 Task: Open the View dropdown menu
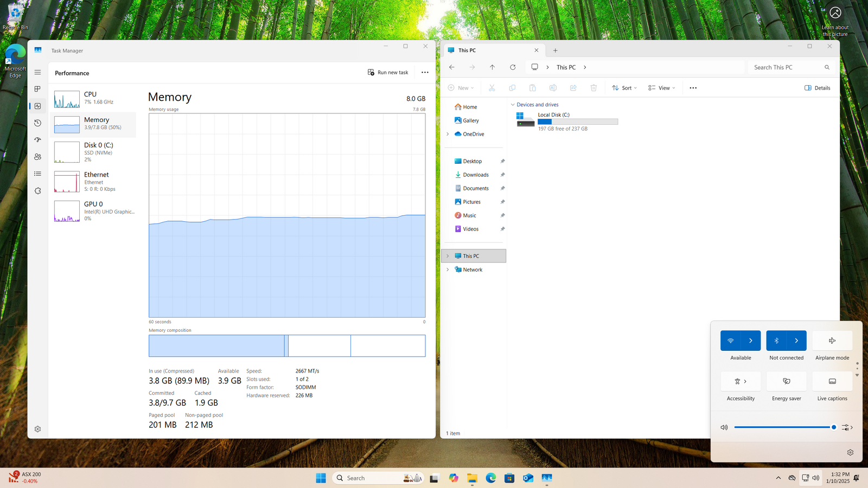[662, 88]
